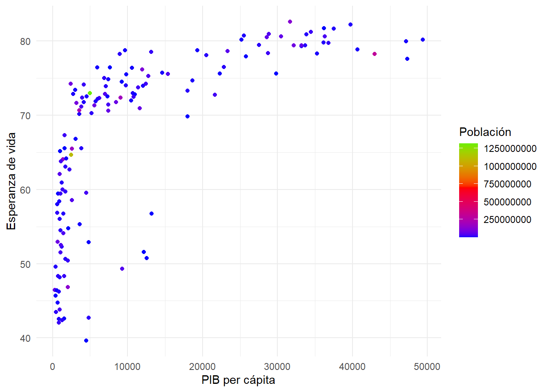Image resolution: width=549 pixels, height=392 pixels.
Task: Click the 30000 x-axis tick label
Action: (x=277, y=367)
